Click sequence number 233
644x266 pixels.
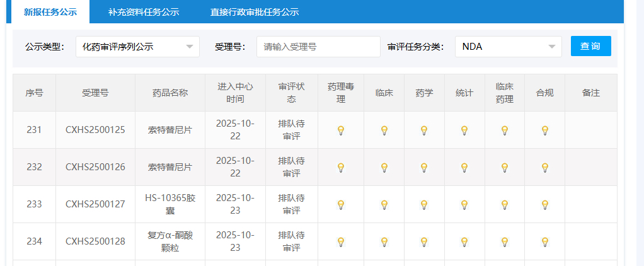(34, 204)
